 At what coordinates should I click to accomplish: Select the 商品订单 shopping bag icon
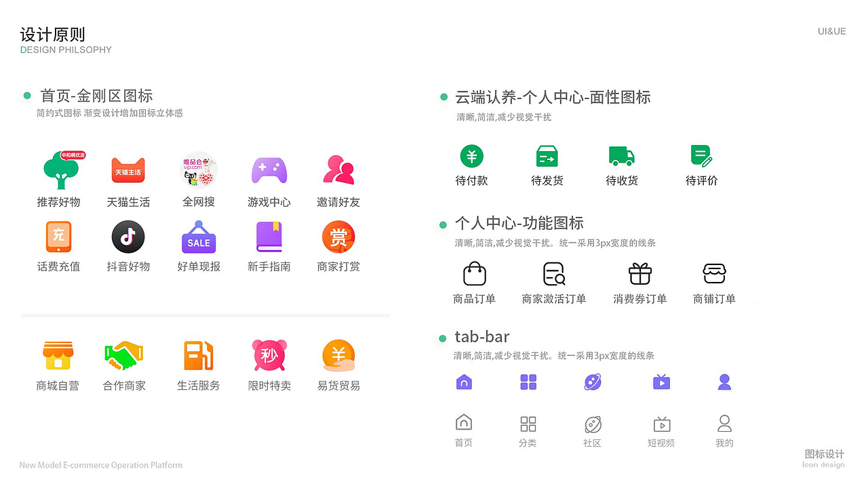(x=474, y=273)
